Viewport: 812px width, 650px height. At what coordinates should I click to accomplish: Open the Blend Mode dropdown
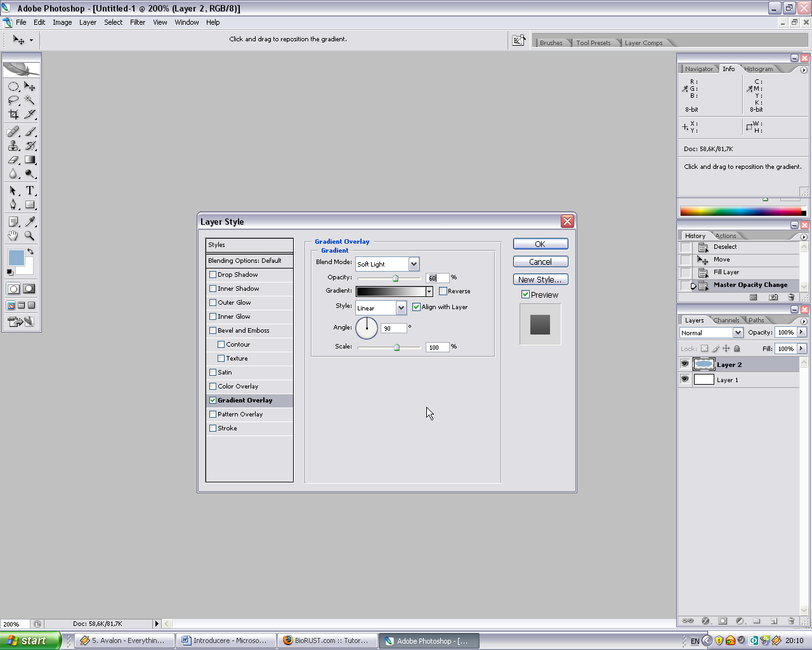pos(414,264)
